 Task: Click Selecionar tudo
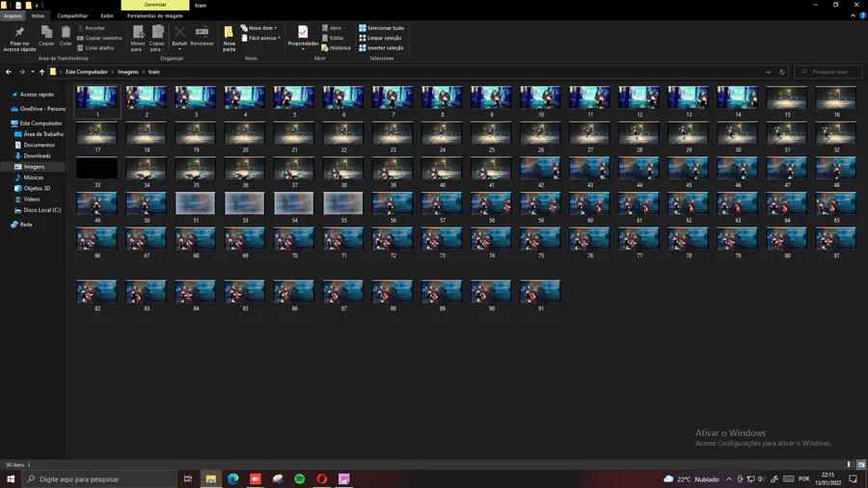[x=381, y=28]
